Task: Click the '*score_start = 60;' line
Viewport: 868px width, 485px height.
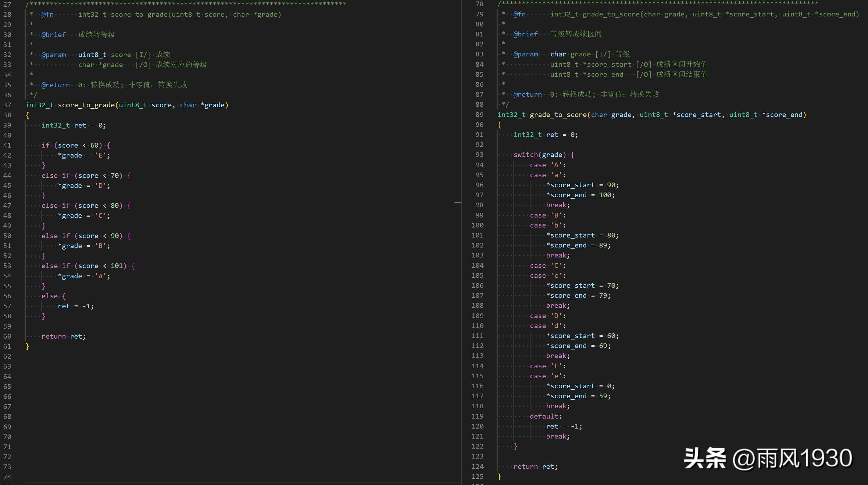Action: [582, 336]
